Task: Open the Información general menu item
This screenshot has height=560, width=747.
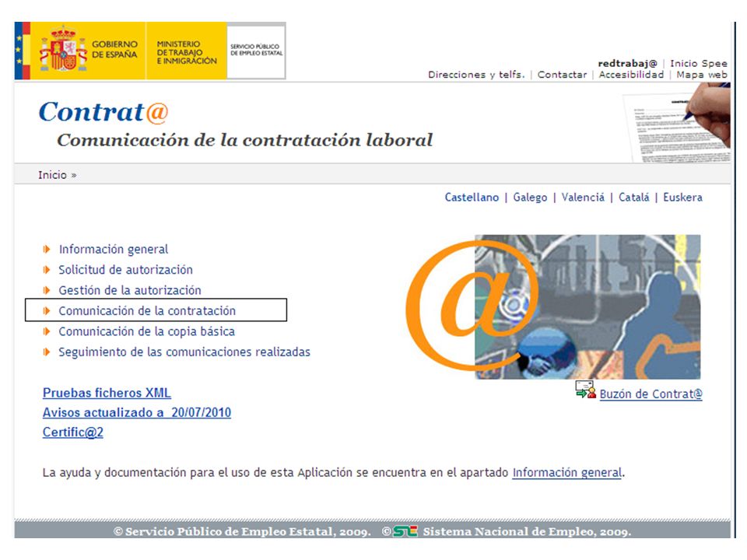Action: point(114,249)
